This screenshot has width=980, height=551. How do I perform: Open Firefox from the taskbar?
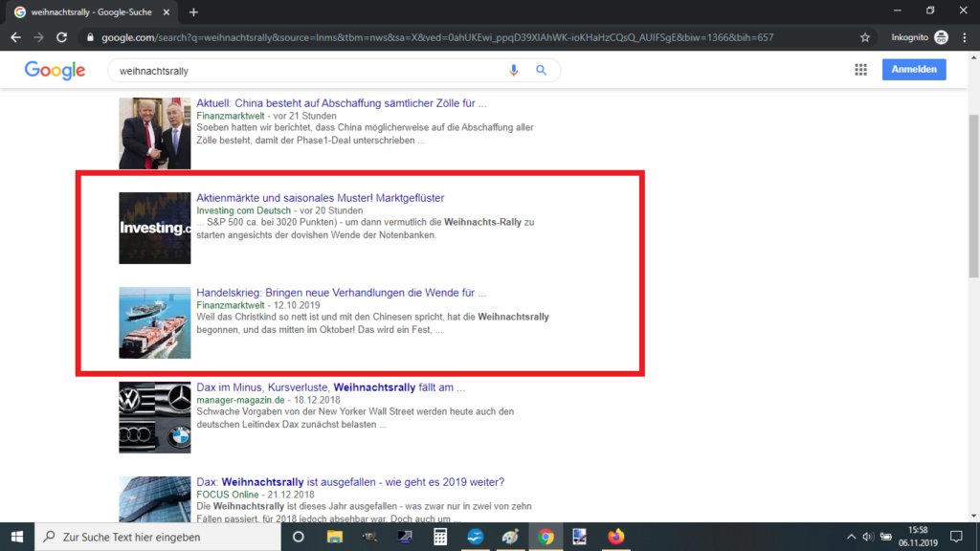coord(615,537)
